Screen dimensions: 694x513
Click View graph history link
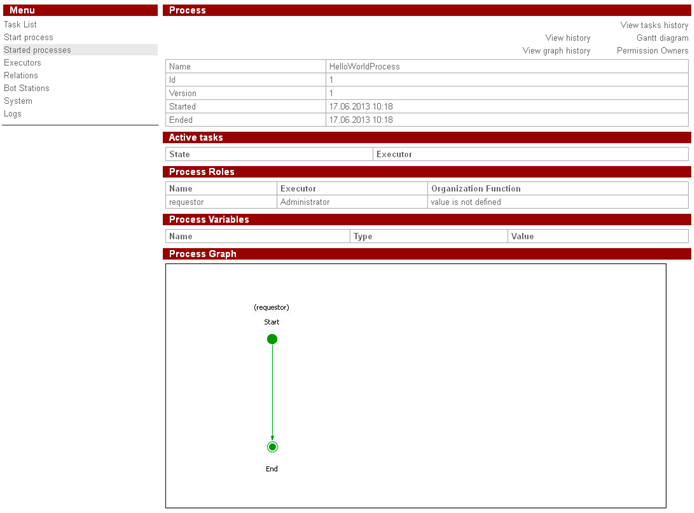coord(556,51)
